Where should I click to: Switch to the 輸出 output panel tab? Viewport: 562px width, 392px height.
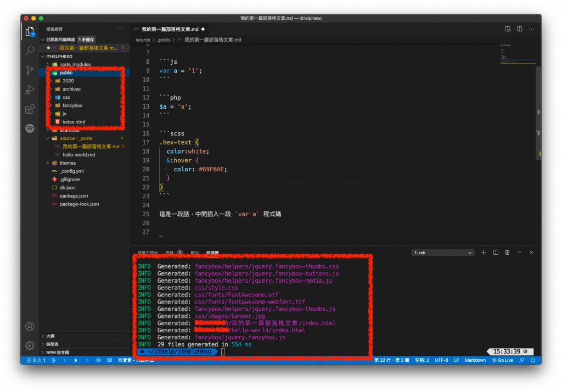195,253
